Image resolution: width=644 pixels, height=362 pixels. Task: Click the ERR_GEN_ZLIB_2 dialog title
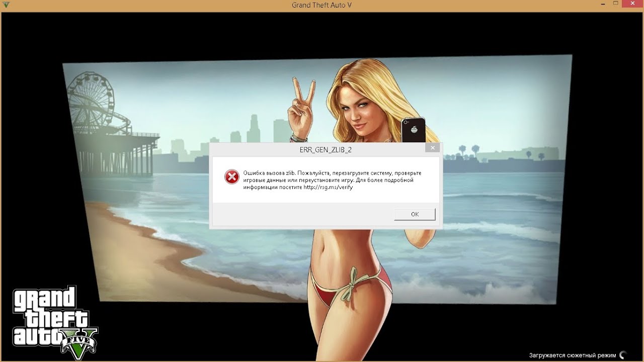pos(326,150)
